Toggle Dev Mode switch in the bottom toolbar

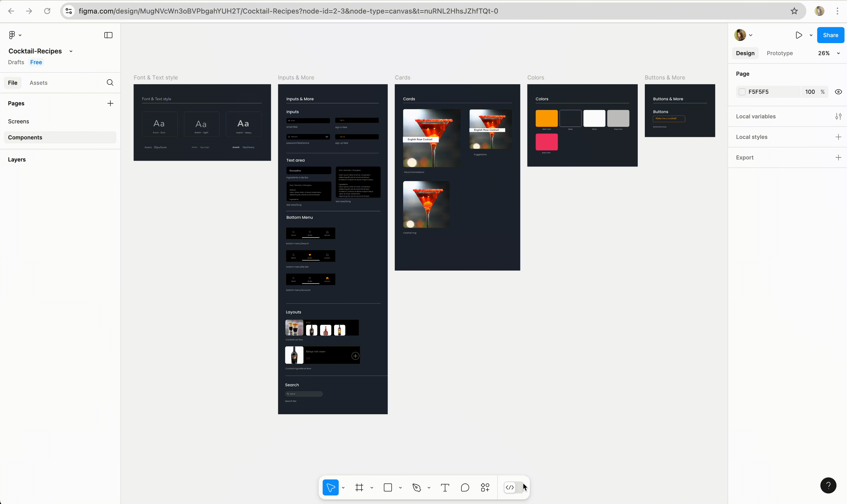tap(513, 488)
